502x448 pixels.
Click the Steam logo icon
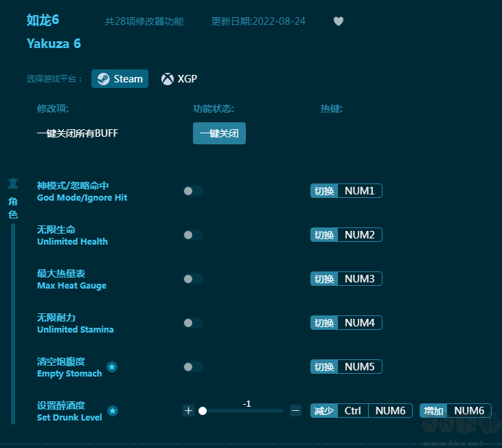[x=104, y=79]
